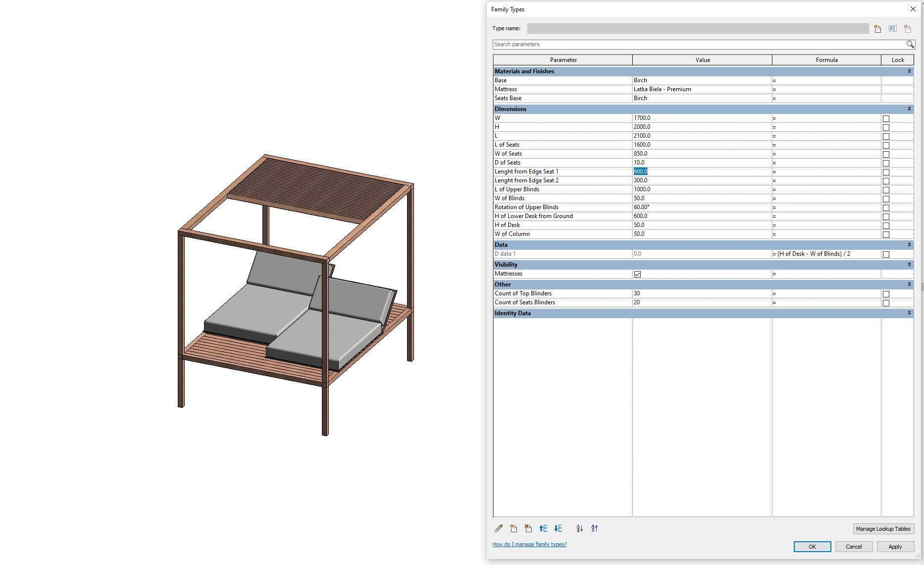The image size is (924, 565).
Task: Select the W of Blinds parameter name
Action: (509, 198)
